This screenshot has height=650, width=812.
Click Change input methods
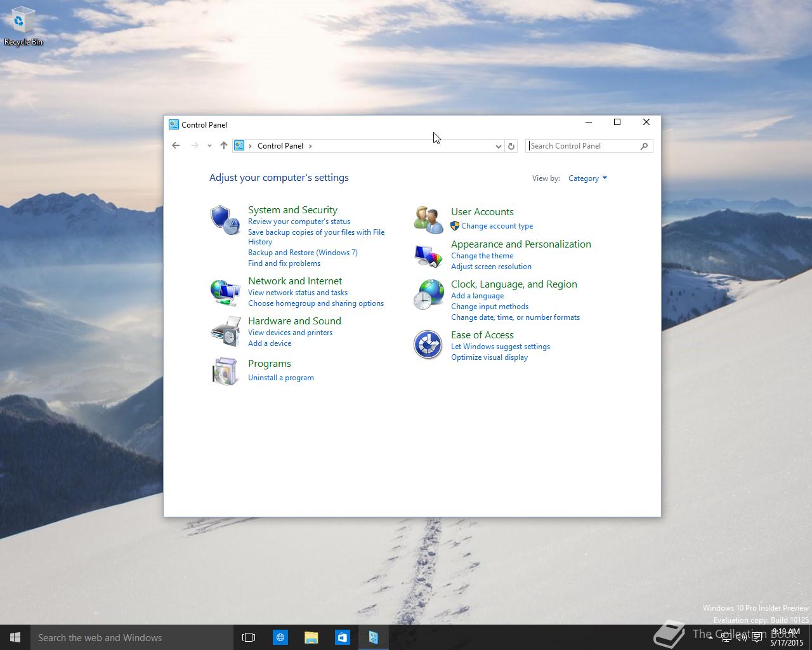coord(490,307)
